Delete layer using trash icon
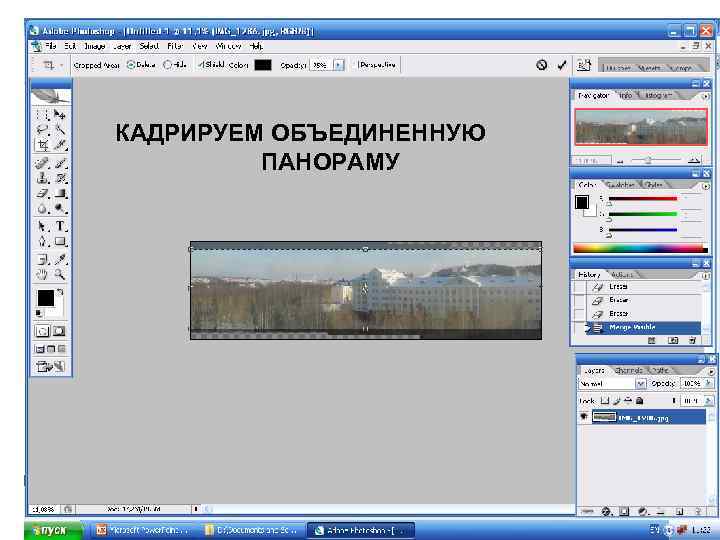 698,511
